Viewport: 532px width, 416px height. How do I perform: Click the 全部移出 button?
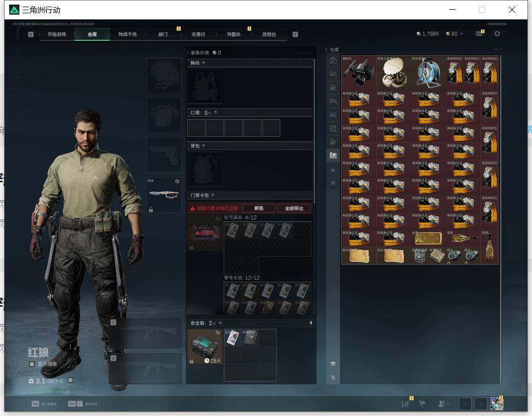click(x=294, y=208)
